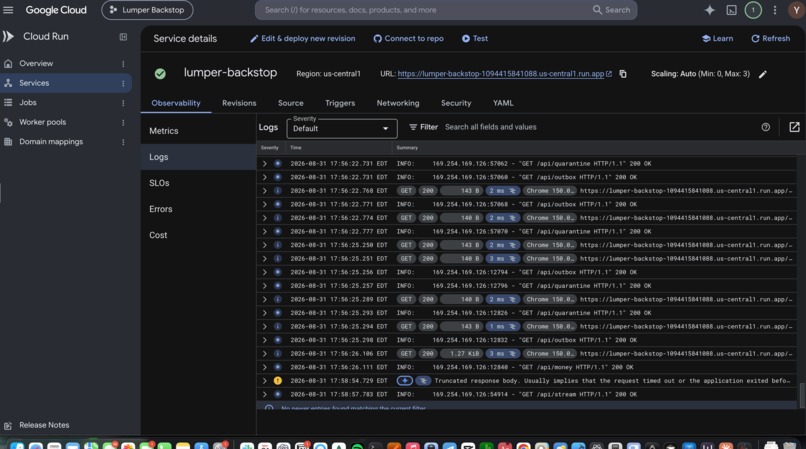This screenshot has width=806, height=449.
Task: Copy the service URL with copy icon
Action: tap(622, 74)
